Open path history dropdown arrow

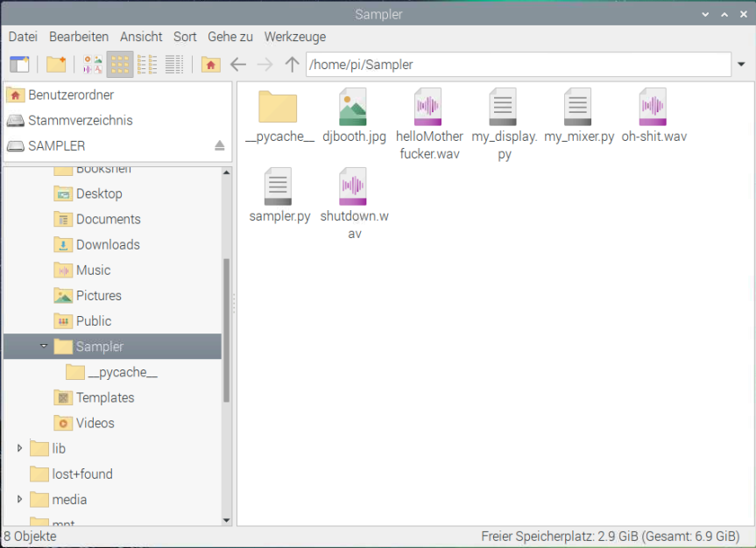point(741,64)
